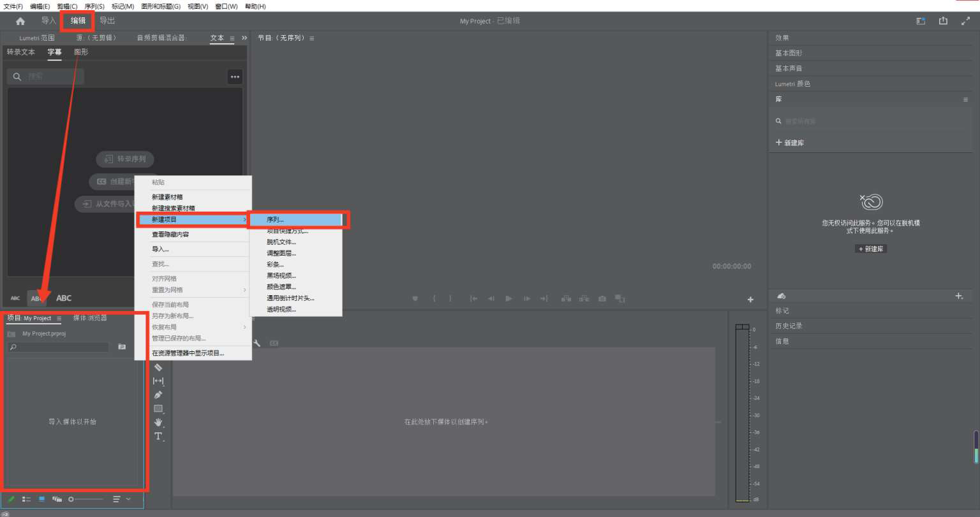
Task: Select the Hand tool
Action: pyautogui.click(x=158, y=423)
